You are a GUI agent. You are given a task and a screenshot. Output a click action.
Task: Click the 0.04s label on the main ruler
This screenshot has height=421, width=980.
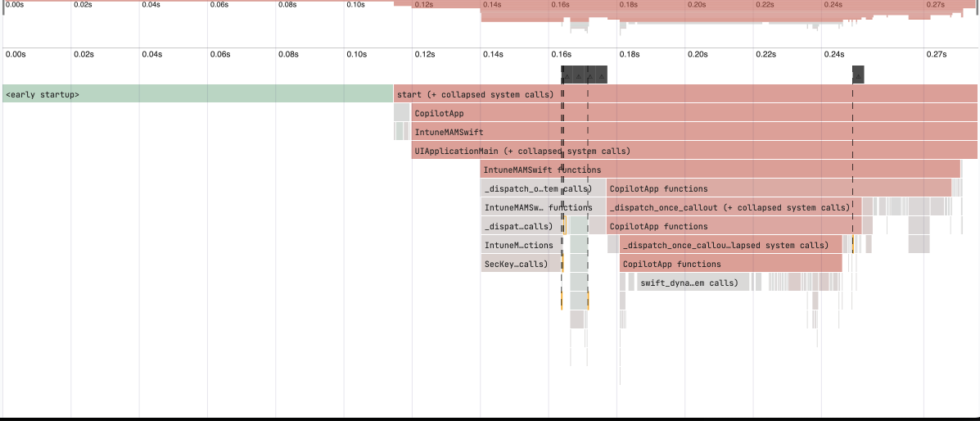[152, 54]
